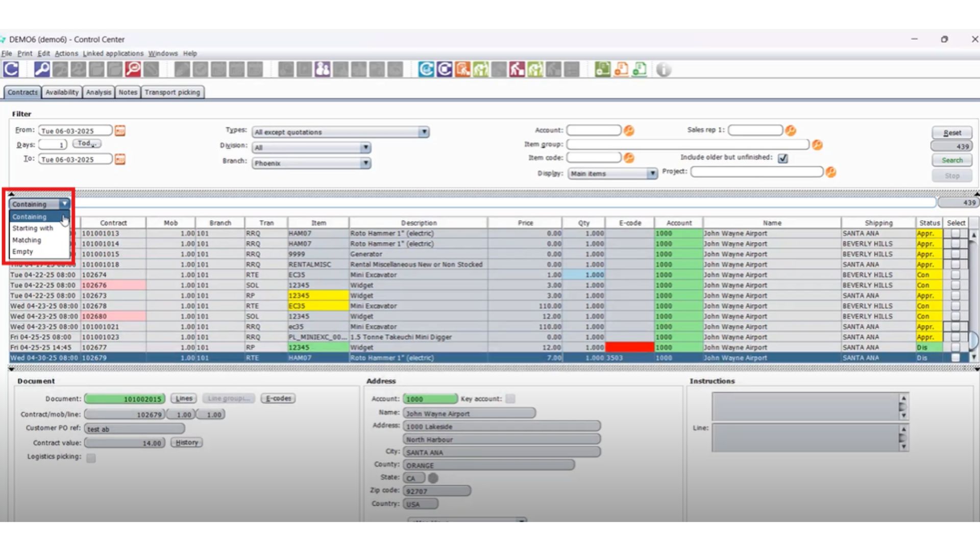Screen dimensions: 980x551
Task: Click up arrow of upper Instructions box
Action: pos(903,398)
